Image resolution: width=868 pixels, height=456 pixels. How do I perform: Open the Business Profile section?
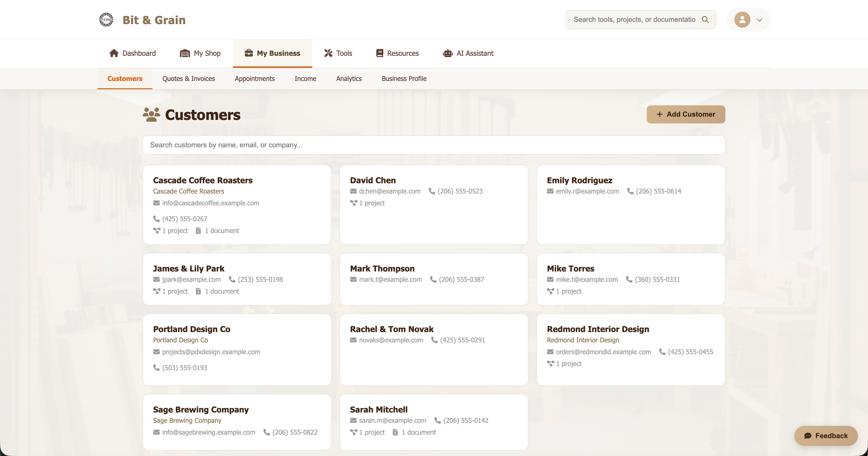(404, 79)
